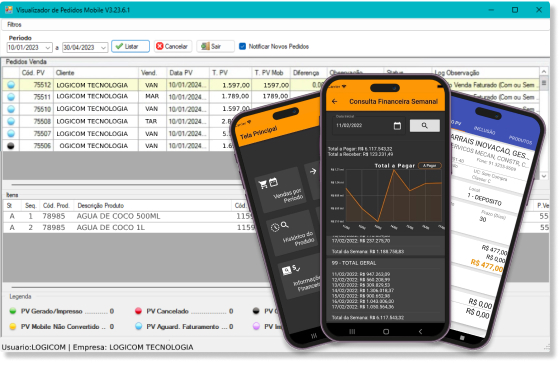Toggle Notificar Novos Pedidos checkbox
559x366 pixels.
coord(242,46)
